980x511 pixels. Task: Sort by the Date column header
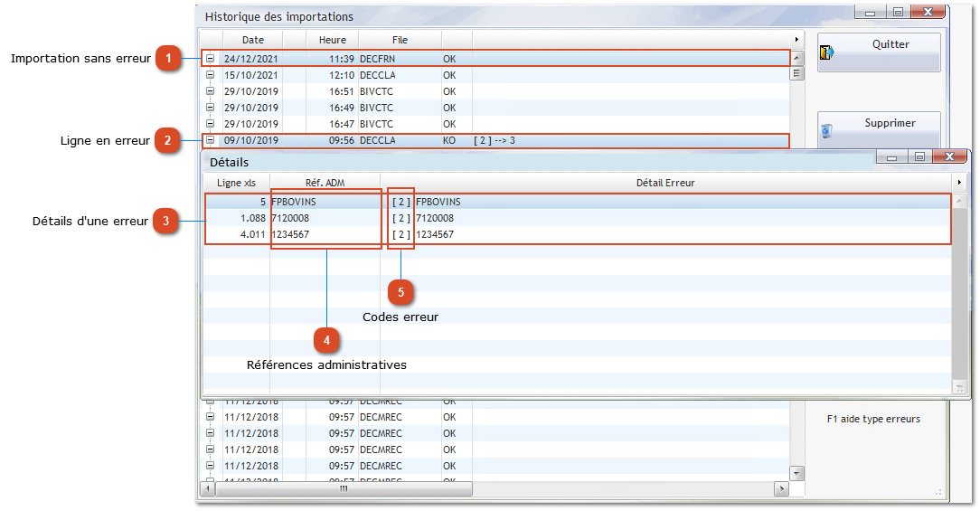(253, 40)
